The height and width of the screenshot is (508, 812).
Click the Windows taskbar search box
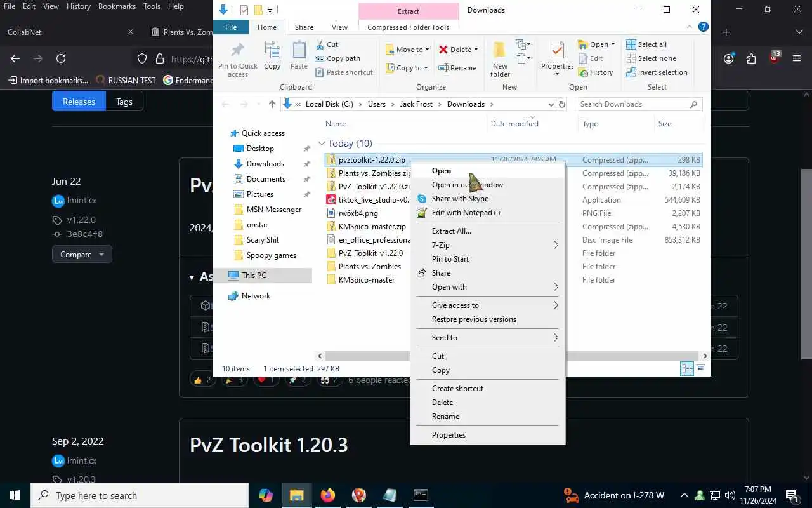[x=140, y=495]
